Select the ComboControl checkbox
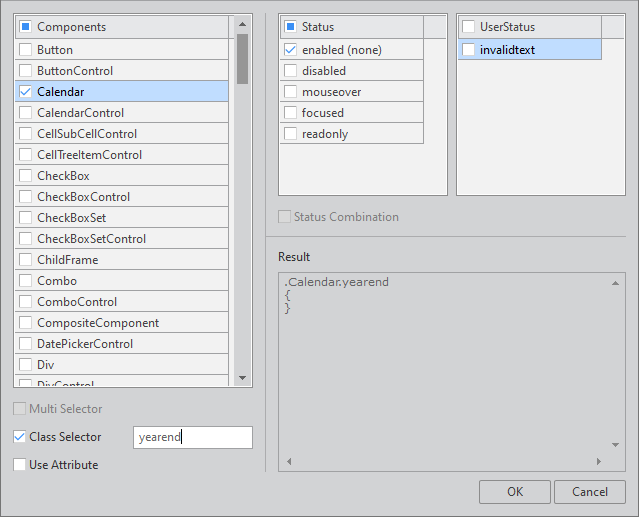The height and width of the screenshot is (517, 639). coord(25,302)
